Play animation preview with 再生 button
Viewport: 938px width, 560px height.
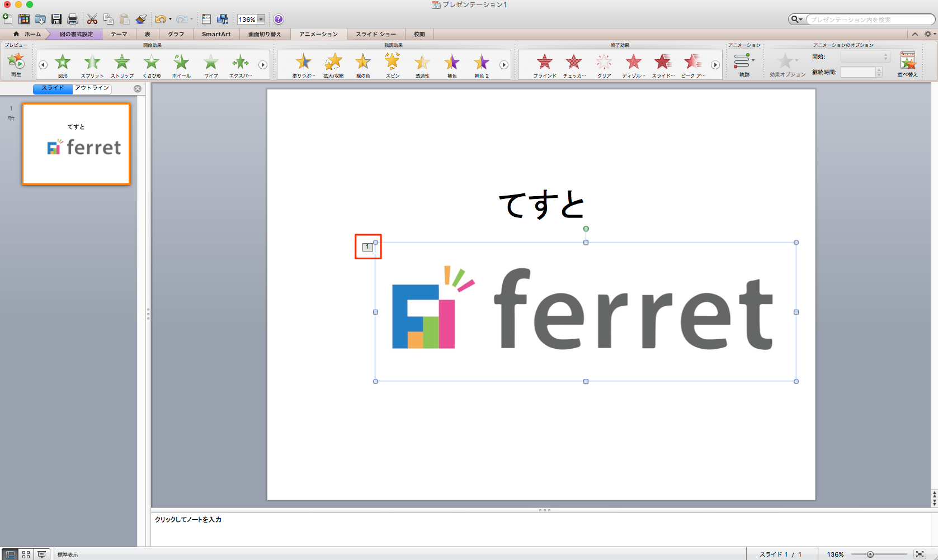[x=16, y=64]
